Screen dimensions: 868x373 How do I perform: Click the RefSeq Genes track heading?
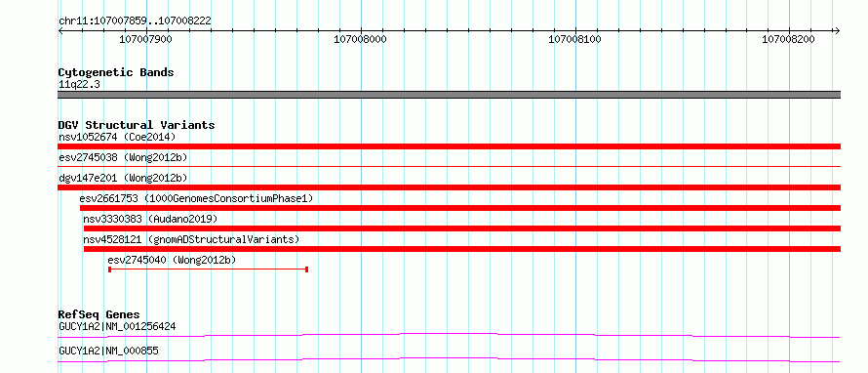tap(99, 314)
